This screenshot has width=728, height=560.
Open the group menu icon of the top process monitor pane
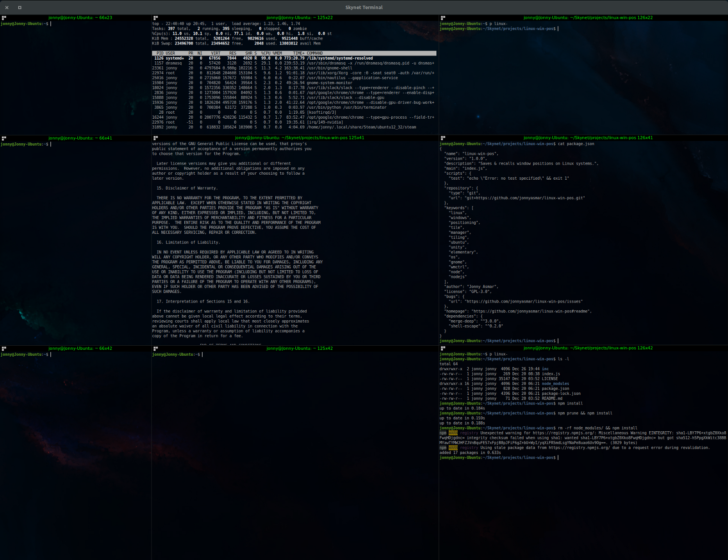pyautogui.click(x=156, y=18)
